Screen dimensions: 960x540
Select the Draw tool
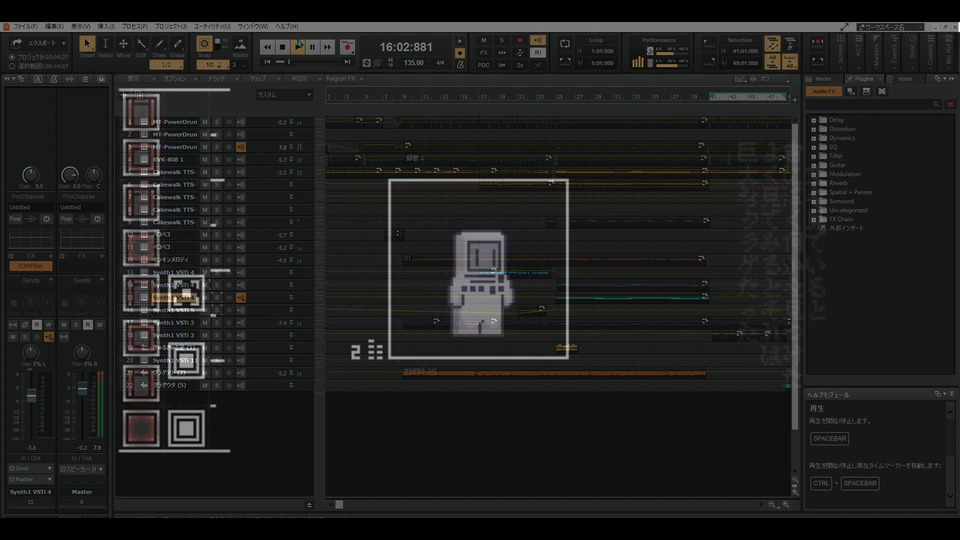(159, 44)
